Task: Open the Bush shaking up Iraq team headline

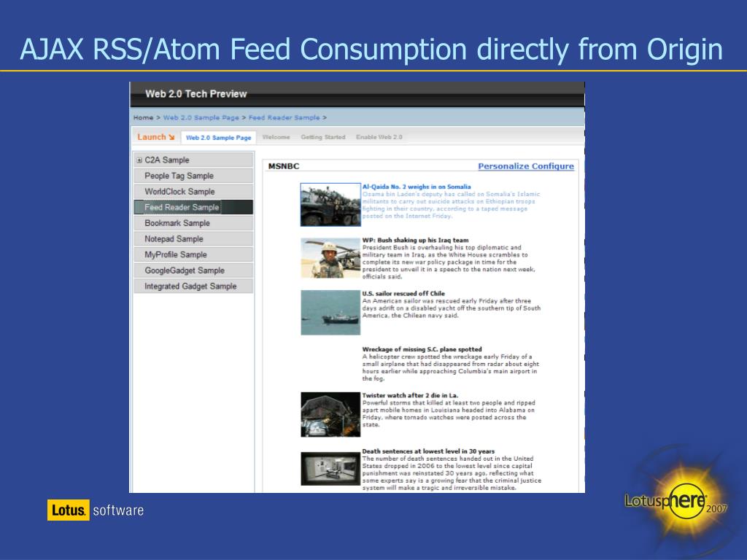Action: 415,240
